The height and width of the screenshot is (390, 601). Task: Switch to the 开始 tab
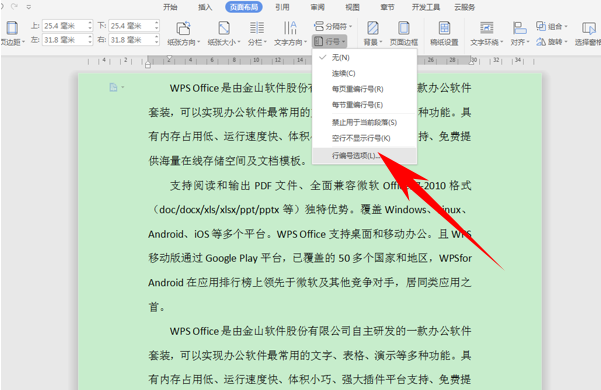tap(170, 7)
